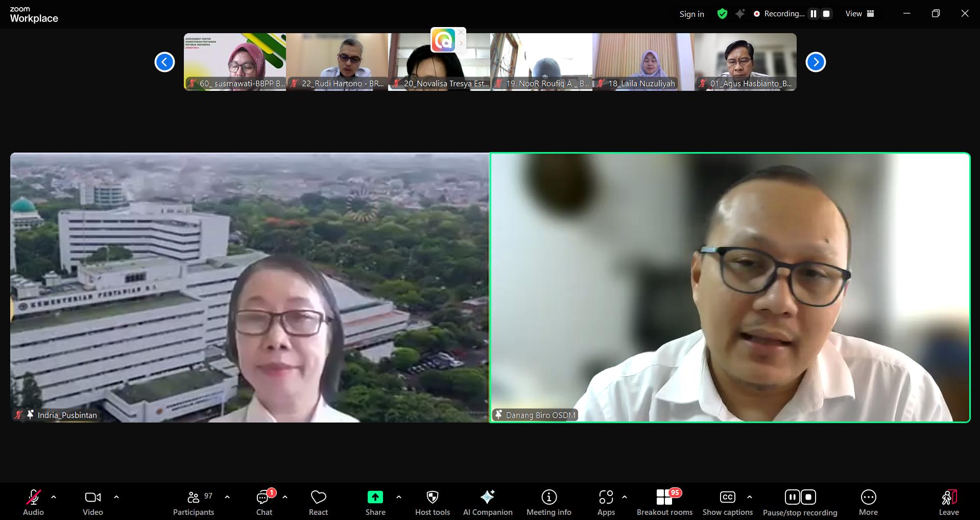Open the React emoji menu
980x520 pixels.
click(x=318, y=502)
